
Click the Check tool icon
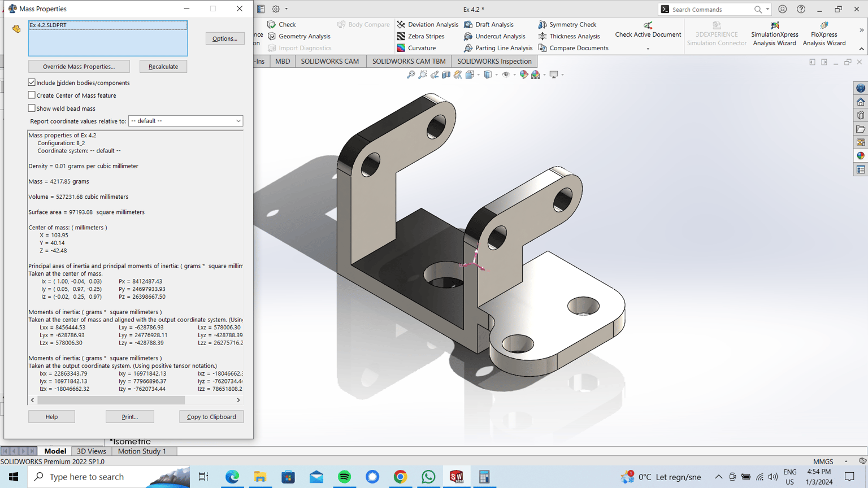[x=271, y=24]
